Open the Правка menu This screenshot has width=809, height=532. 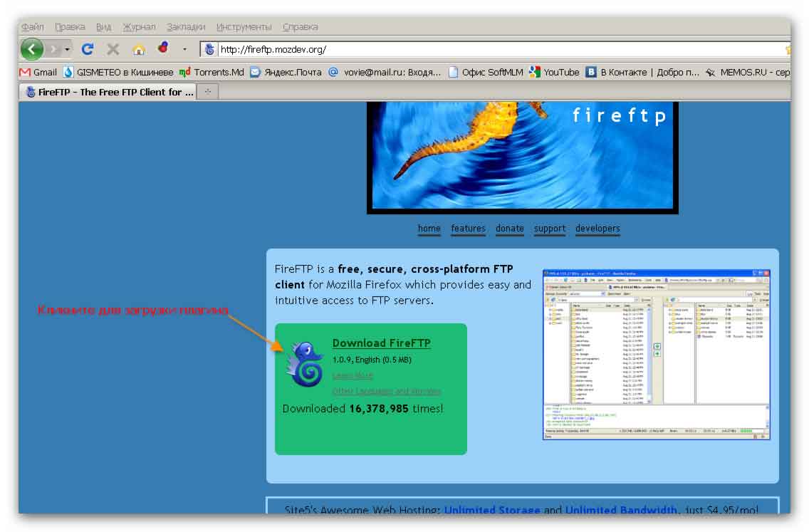point(70,27)
